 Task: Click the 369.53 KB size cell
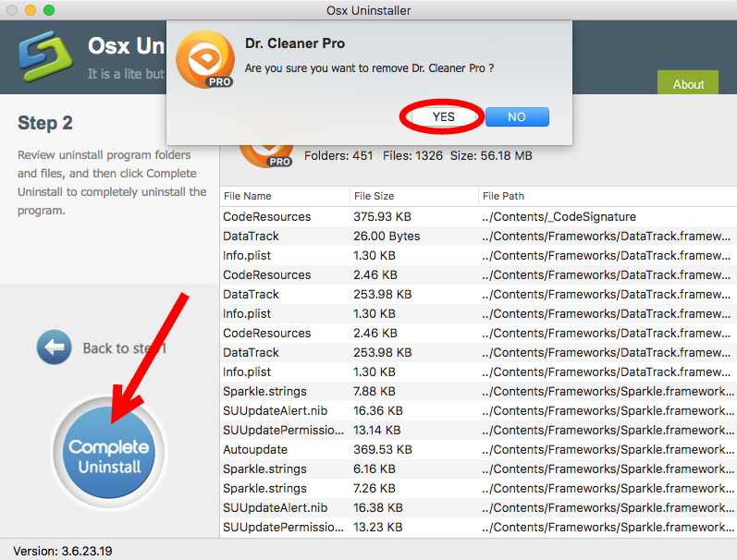383,450
